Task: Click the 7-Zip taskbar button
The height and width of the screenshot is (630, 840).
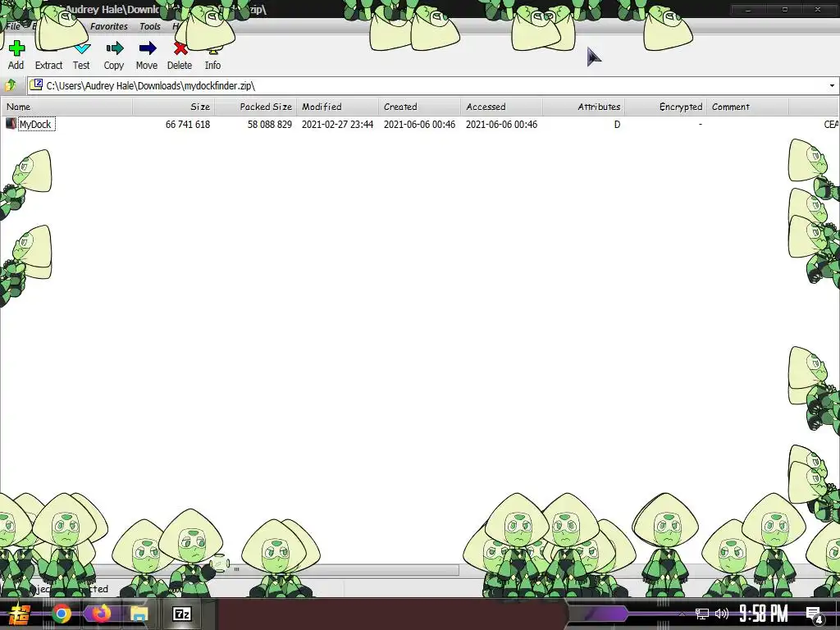Action: (182, 614)
